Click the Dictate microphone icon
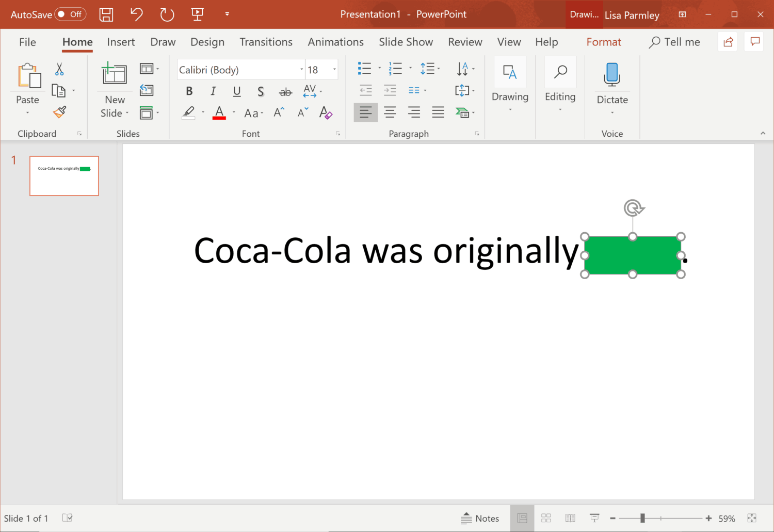This screenshot has width=774, height=532. click(x=612, y=74)
